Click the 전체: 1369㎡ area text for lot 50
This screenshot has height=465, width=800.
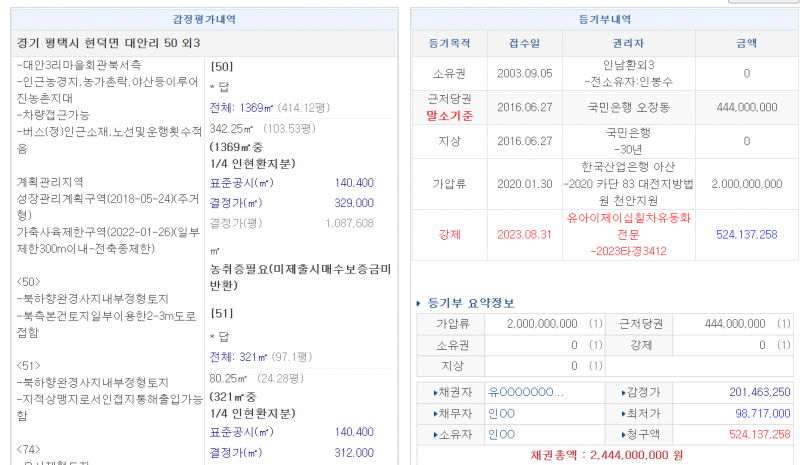[x=241, y=107]
